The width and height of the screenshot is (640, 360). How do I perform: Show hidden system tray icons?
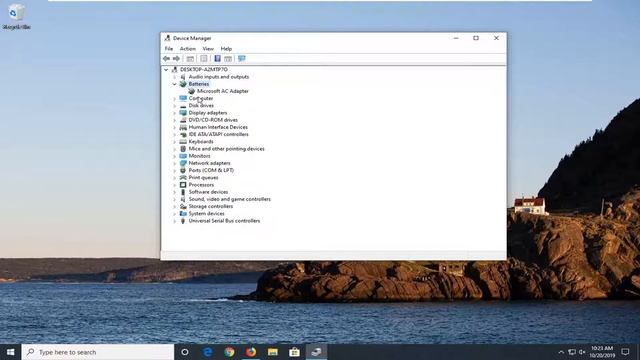(561, 352)
